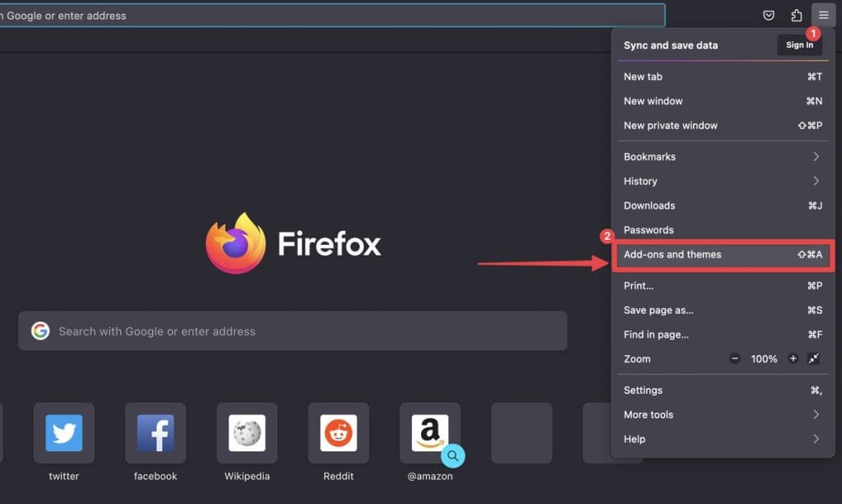The height and width of the screenshot is (504, 842).
Task: Select Find in page…
Action: (723, 335)
